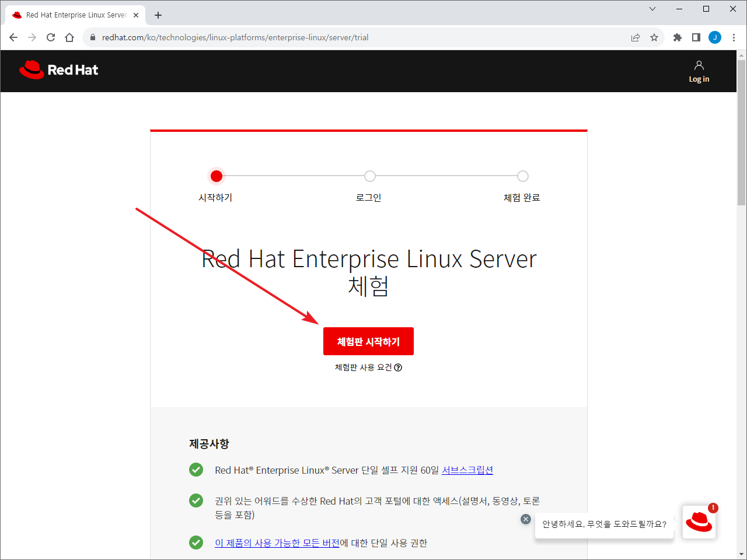This screenshot has width=747, height=560.
Task: Open 이 제품의 사용 가능한 모든 버전 link
Action: coord(277,543)
